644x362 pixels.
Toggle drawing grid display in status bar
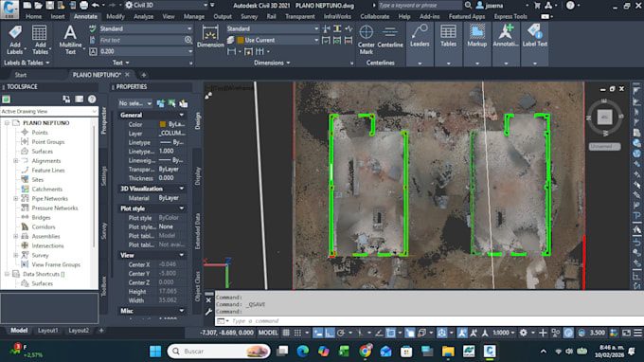(286, 333)
